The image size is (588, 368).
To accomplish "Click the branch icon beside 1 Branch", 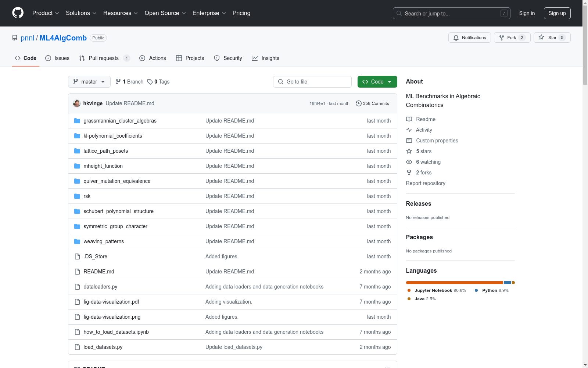I will click(x=118, y=82).
